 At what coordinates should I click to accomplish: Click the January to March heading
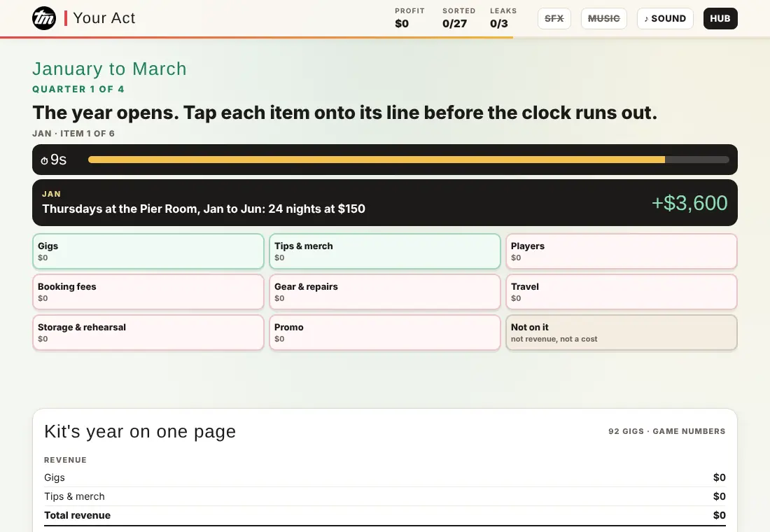(109, 69)
